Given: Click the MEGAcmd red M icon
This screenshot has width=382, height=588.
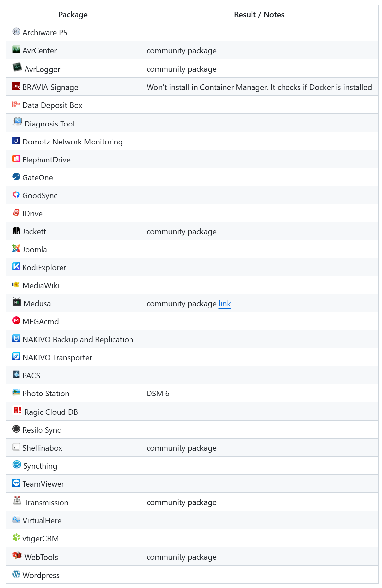Looking at the screenshot, I should coord(16,321).
